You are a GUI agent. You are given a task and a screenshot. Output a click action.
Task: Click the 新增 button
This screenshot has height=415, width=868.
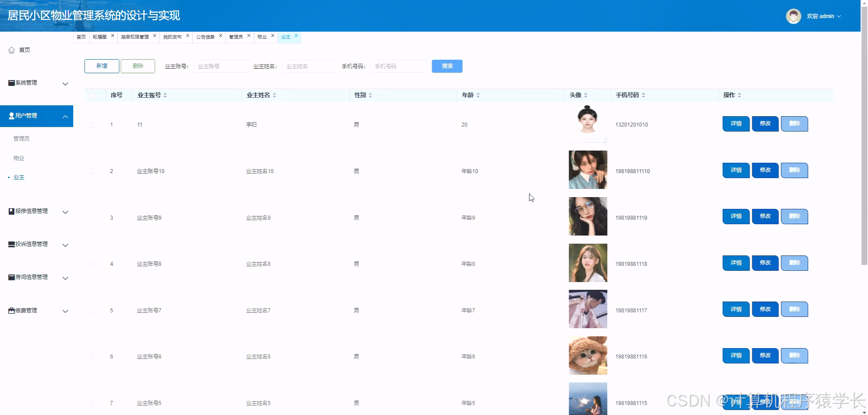[x=101, y=66]
